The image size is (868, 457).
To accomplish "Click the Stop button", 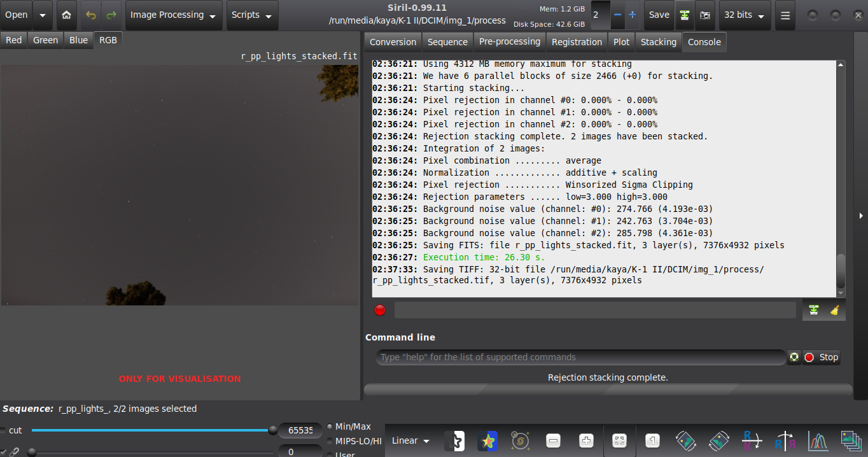I will 822,357.
